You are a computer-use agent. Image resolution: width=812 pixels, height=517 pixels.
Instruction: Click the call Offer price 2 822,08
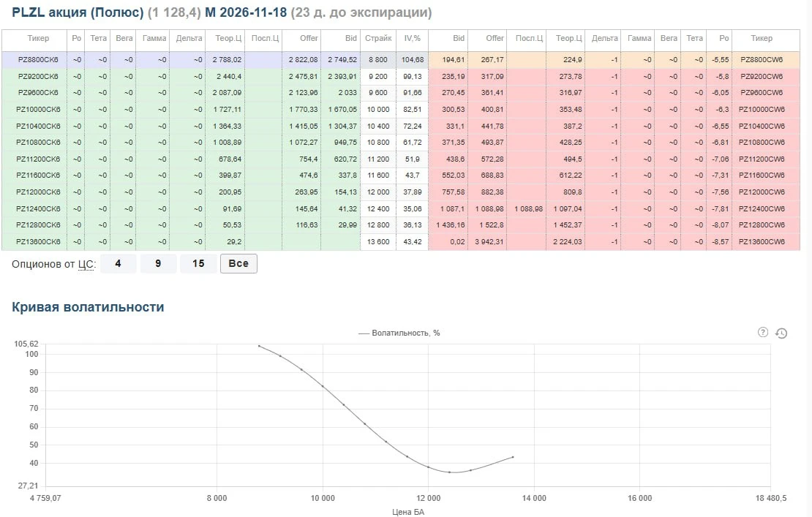click(303, 59)
